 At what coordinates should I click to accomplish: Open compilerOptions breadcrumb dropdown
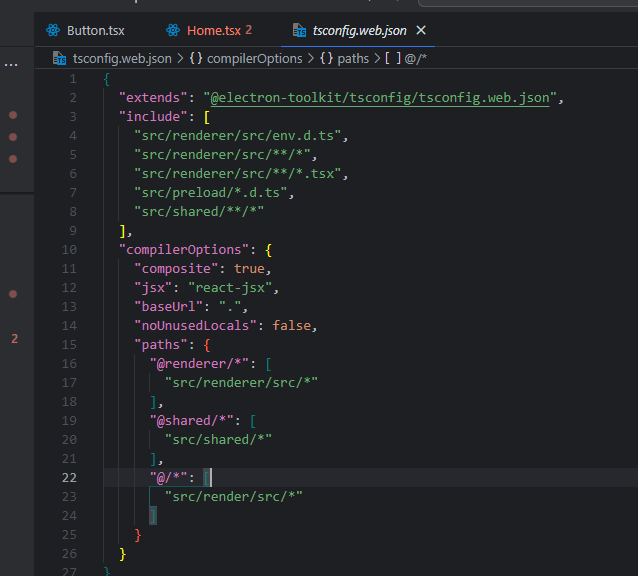point(254,59)
